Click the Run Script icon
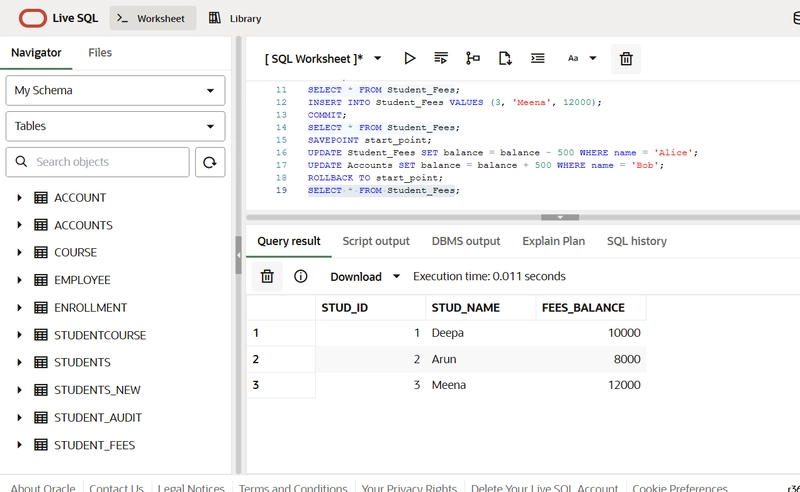Image resolution: width=800 pixels, height=492 pixels. [x=441, y=59]
